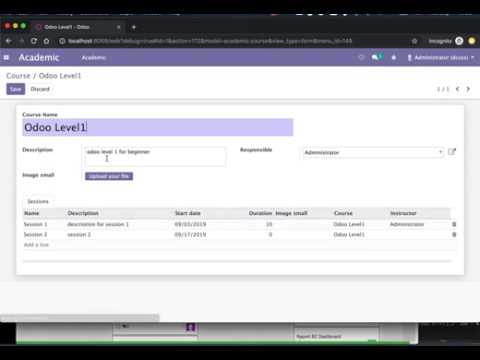480x360 pixels.
Task: Click the Discard button
Action: [x=40, y=89]
